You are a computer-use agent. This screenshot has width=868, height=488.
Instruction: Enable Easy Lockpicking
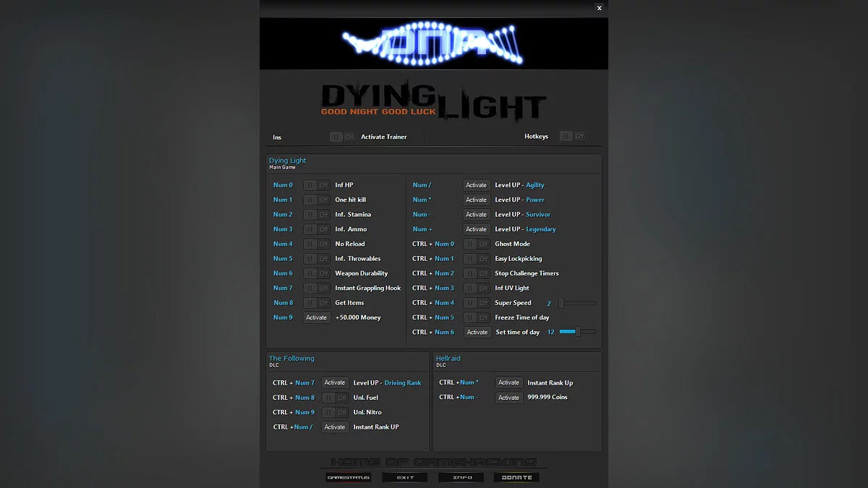(477, 258)
